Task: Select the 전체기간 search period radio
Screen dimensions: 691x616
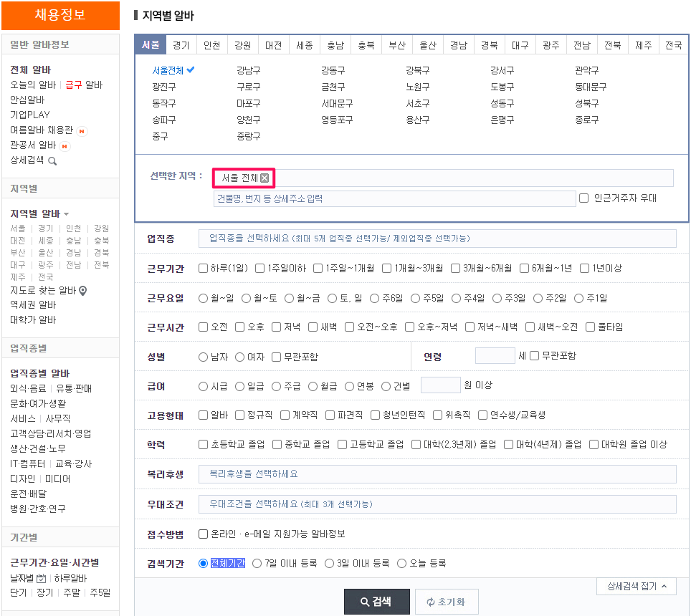Action: click(203, 564)
